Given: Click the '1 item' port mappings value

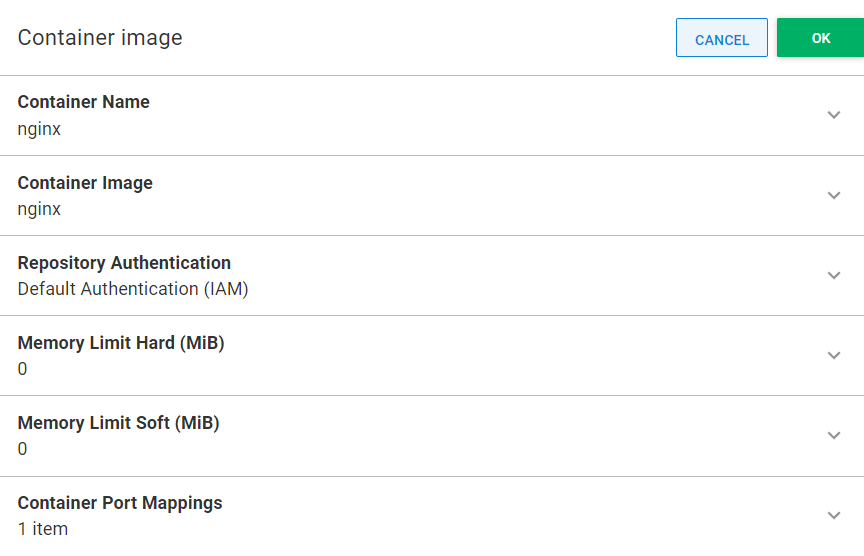Looking at the screenshot, I should coord(43,529).
